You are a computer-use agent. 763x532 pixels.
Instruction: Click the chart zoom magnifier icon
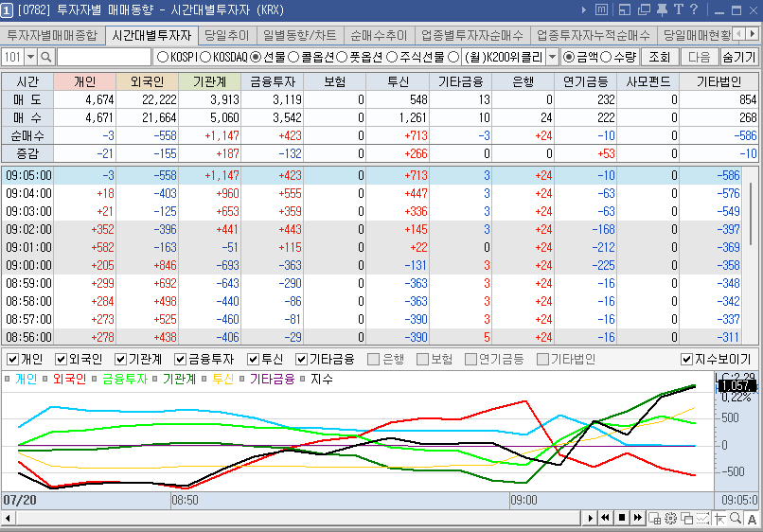[736, 519]
